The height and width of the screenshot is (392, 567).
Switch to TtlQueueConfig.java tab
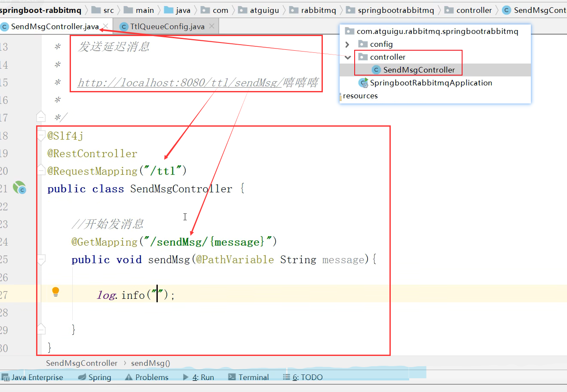(x=167, y=27)
